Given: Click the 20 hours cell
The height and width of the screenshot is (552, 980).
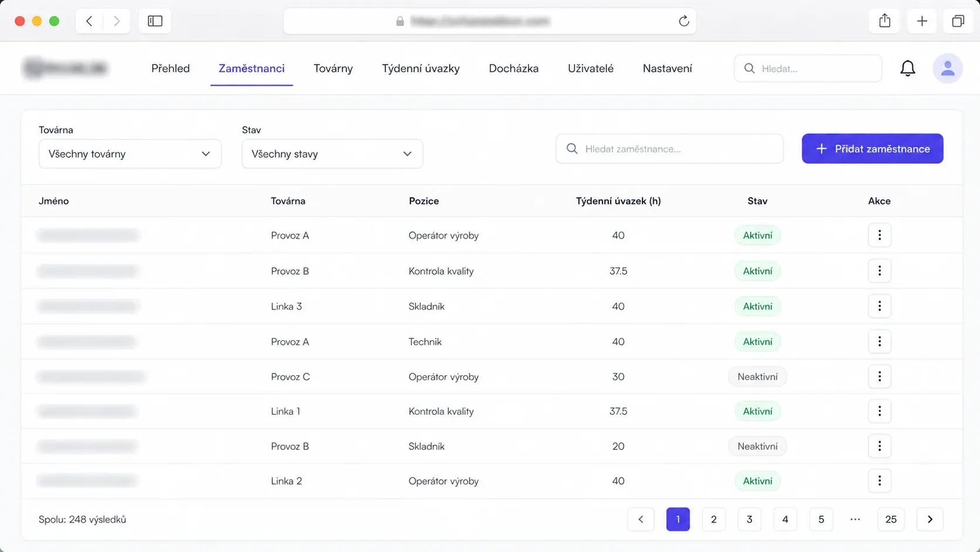Looking at the screenshot, I should [618, 446].
